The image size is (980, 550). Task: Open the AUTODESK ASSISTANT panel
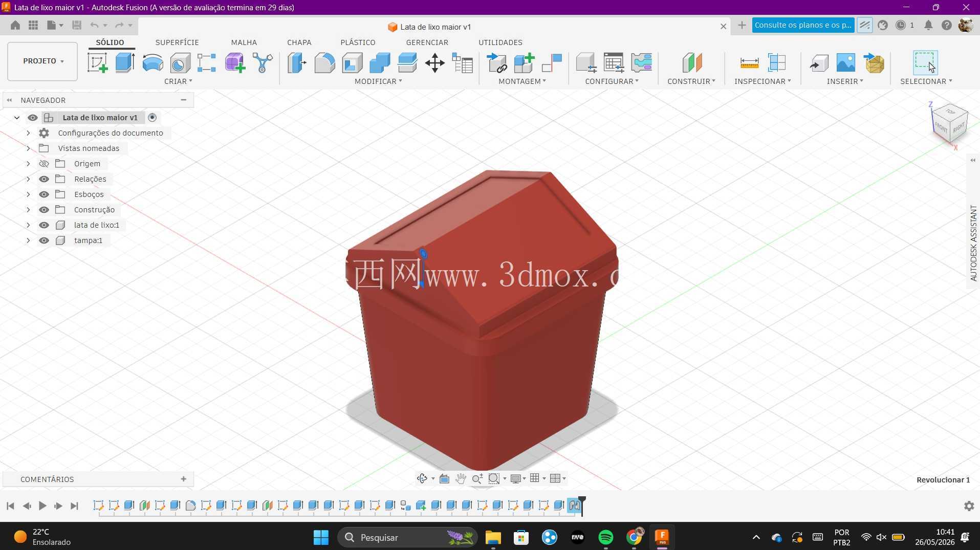point(973,243)
